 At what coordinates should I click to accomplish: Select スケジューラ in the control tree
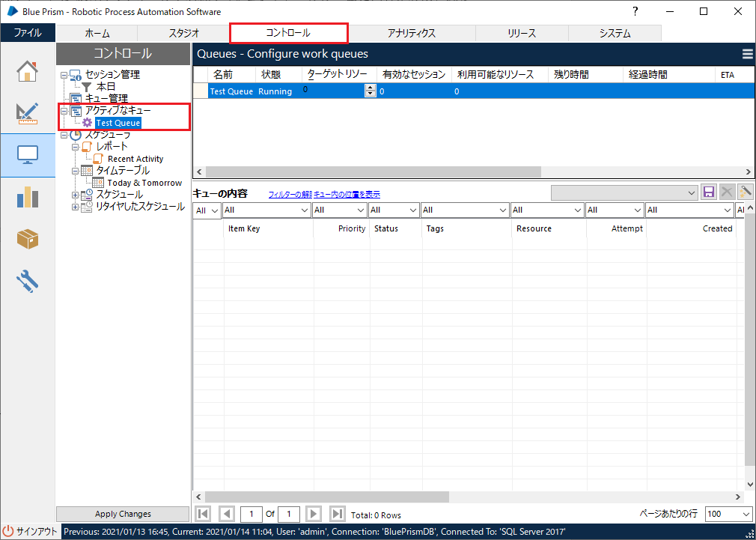click(108, 135)
